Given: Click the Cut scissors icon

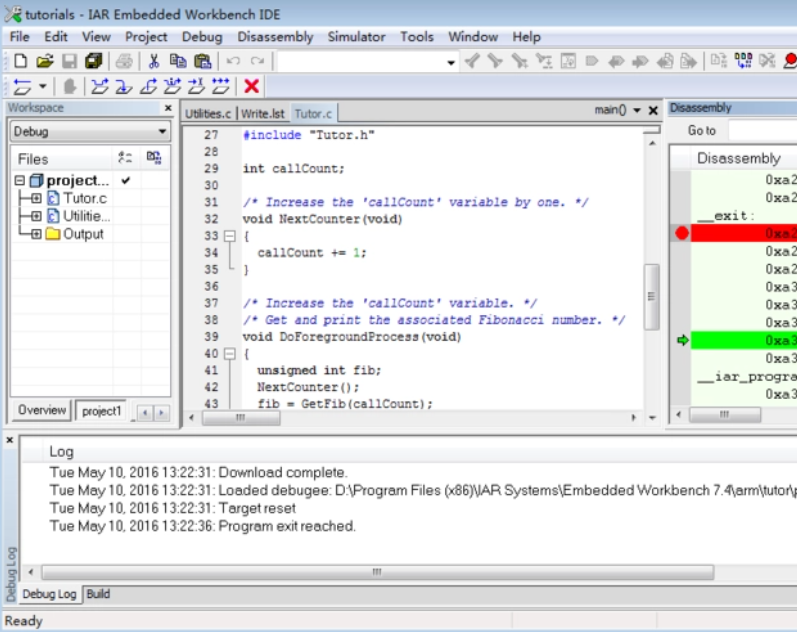Looking at the screenshot, I should 154,61.
